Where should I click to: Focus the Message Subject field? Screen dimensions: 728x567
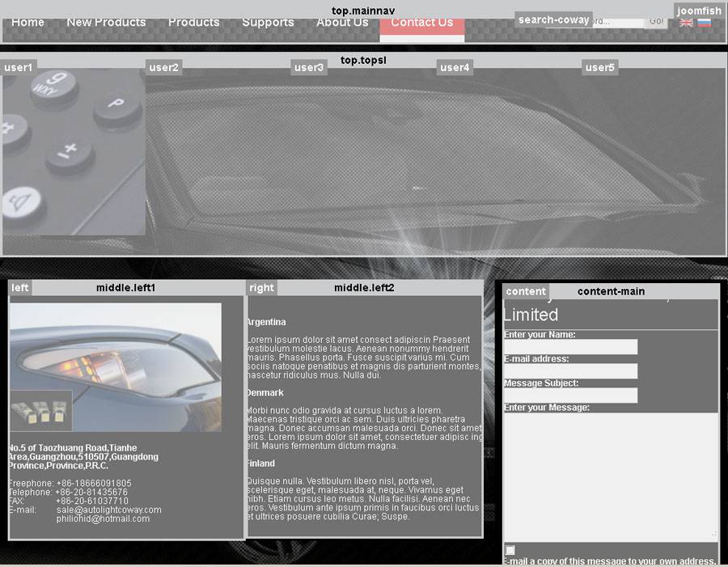(570, 396)
